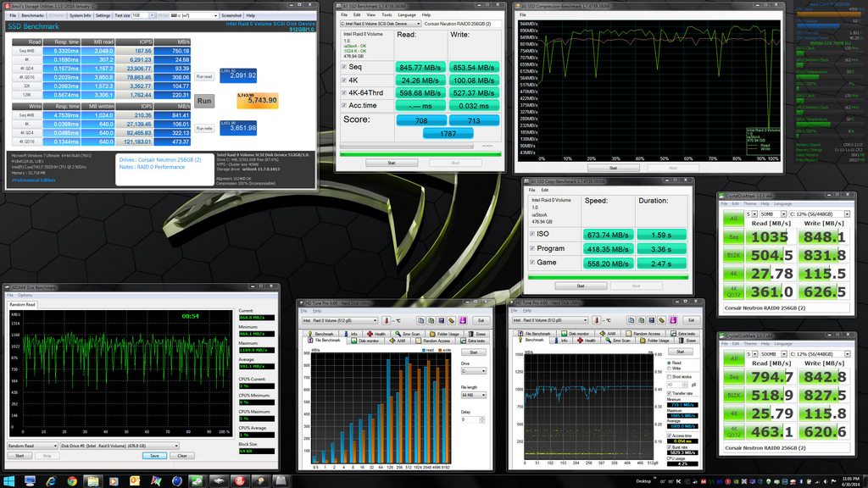Toggle the Seq checkbox in AS SSD Benchmark
This screenshot has width=868, height=488.
click(x=344, y=67)
